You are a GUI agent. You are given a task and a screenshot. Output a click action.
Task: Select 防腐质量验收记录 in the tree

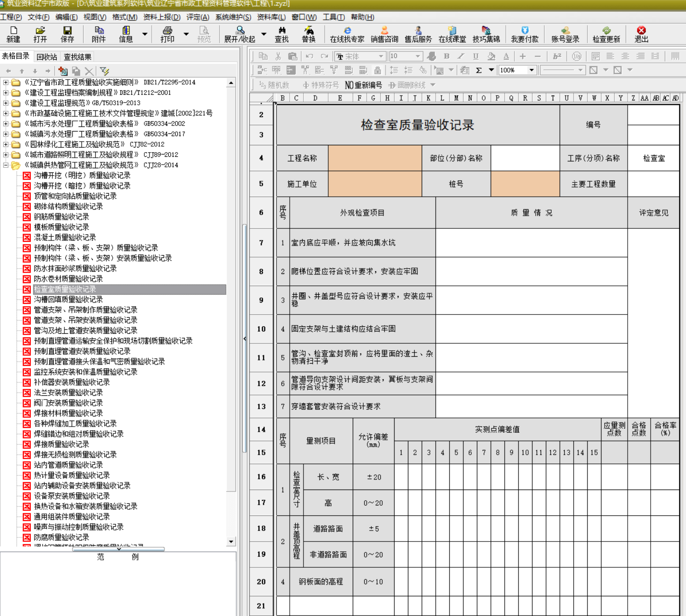pyautogui.click(x=62, y=537)
